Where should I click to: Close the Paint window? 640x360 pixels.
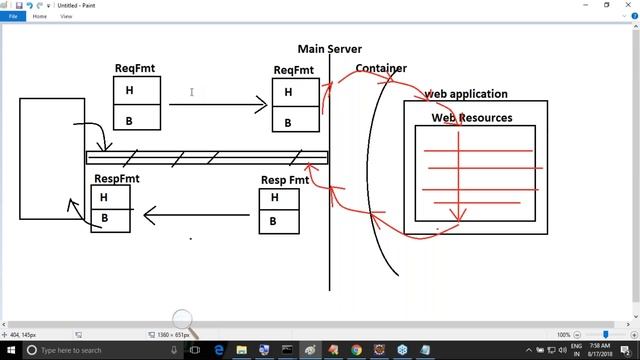tap(628, 5)
